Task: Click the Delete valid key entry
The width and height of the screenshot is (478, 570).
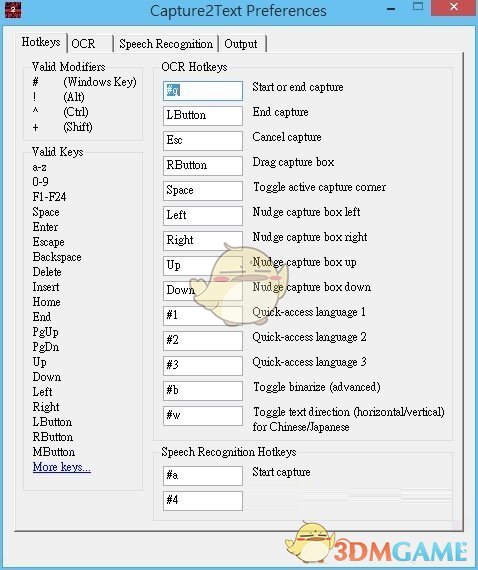Action: (47, 272)
